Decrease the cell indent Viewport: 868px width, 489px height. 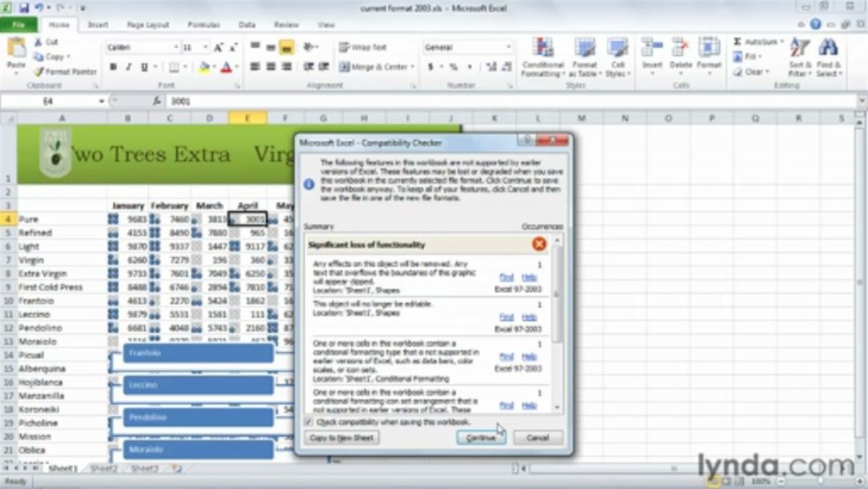[308, 67]
